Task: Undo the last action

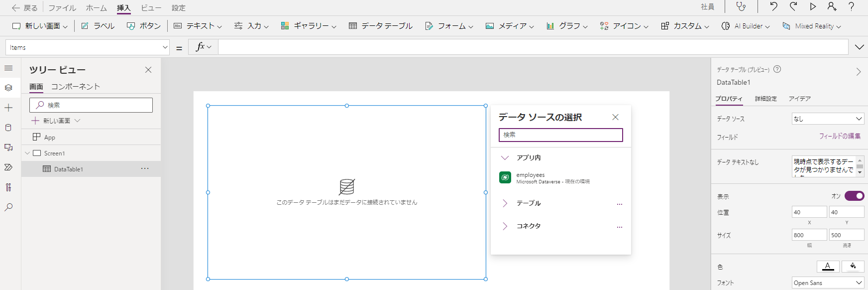Action: [773, 6]
